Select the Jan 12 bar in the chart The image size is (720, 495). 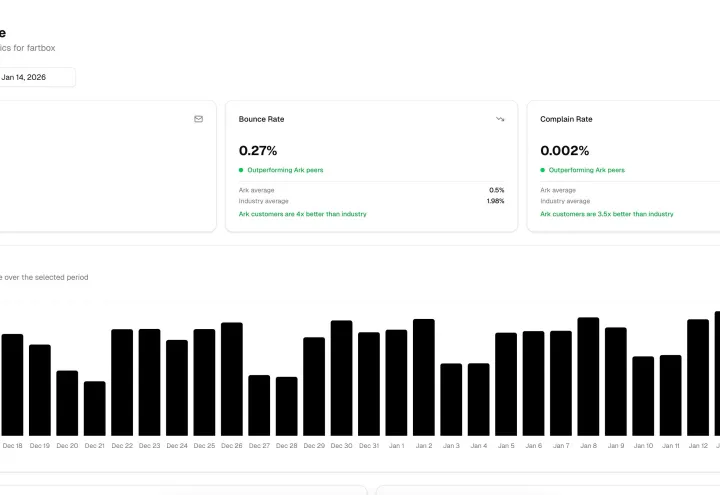[698, 377]
